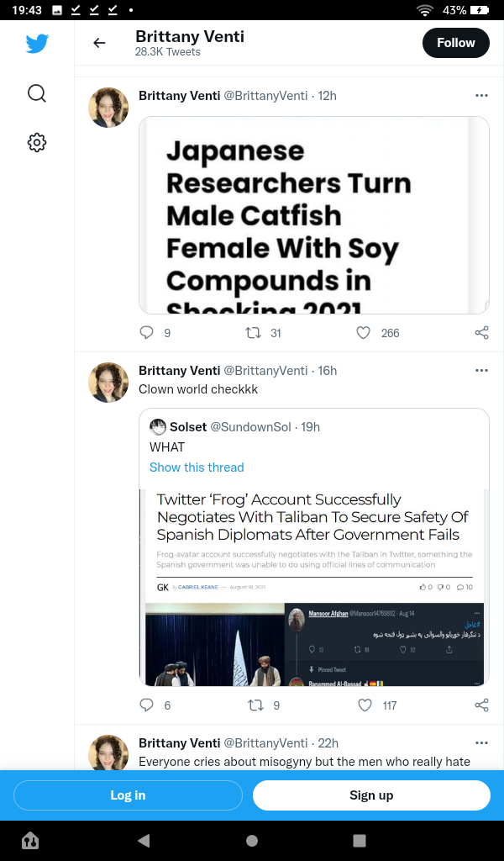
Task: Open the search magnifier in sidebar
Action: coord(37,93)
